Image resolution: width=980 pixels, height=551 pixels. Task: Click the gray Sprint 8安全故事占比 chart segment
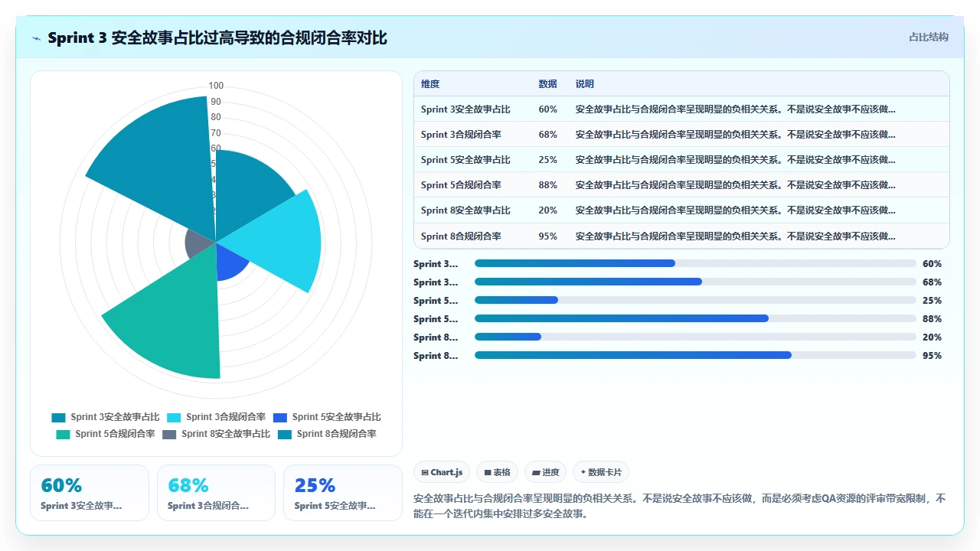click(x=199, y=243)
